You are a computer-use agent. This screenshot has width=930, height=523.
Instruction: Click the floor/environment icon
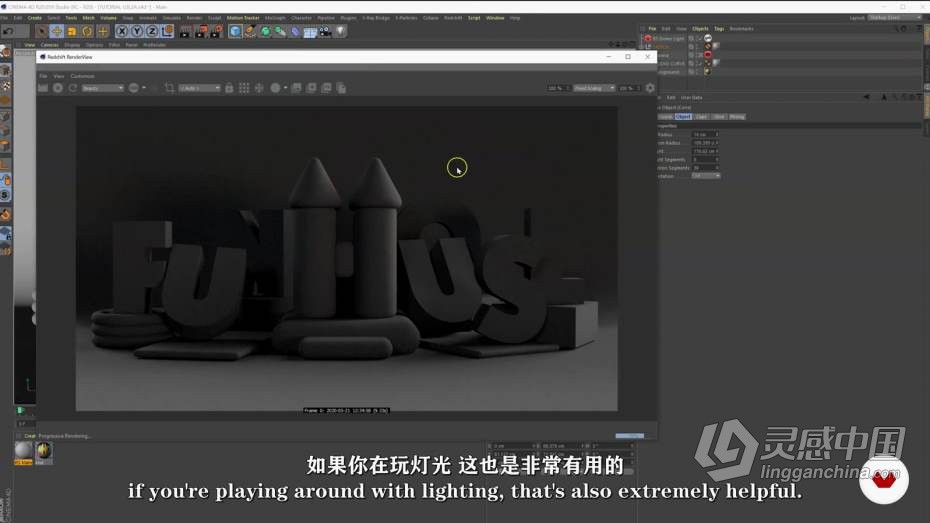click(310, 31)
